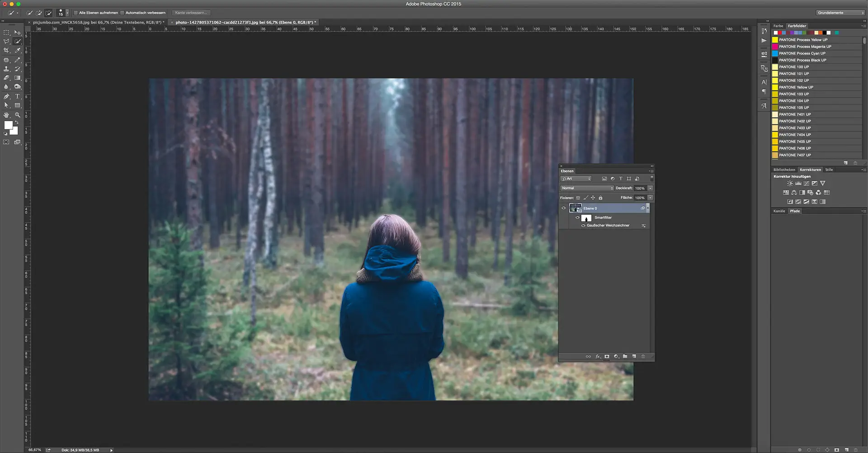Open the Brightness/Contrast adjustment in Korrekturen
Viewport: 868px width, 453px height.
coord(790,183)
